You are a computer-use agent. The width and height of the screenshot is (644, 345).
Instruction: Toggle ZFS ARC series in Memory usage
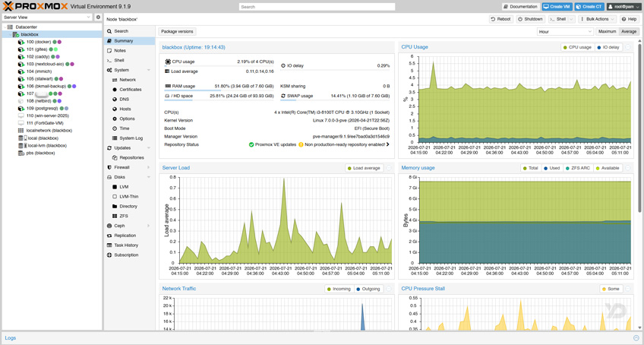coord(578,168)
